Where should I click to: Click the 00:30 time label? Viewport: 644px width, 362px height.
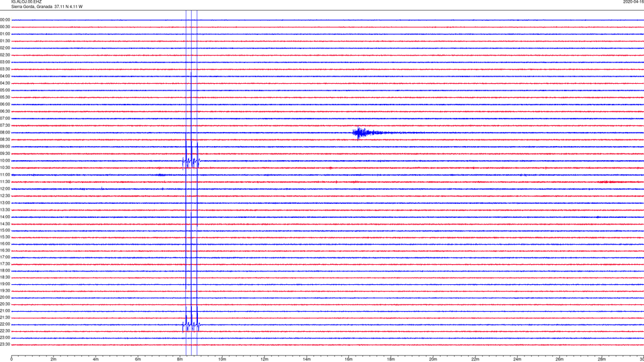(5, 27)
